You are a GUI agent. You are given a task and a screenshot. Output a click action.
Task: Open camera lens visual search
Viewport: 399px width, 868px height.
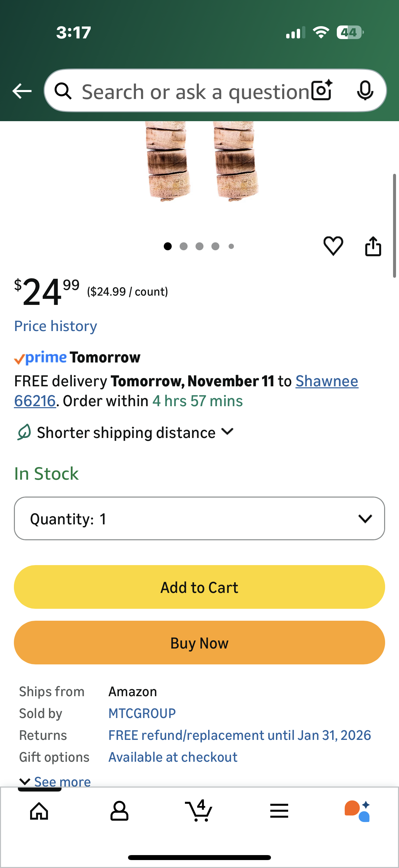[322, 90]
